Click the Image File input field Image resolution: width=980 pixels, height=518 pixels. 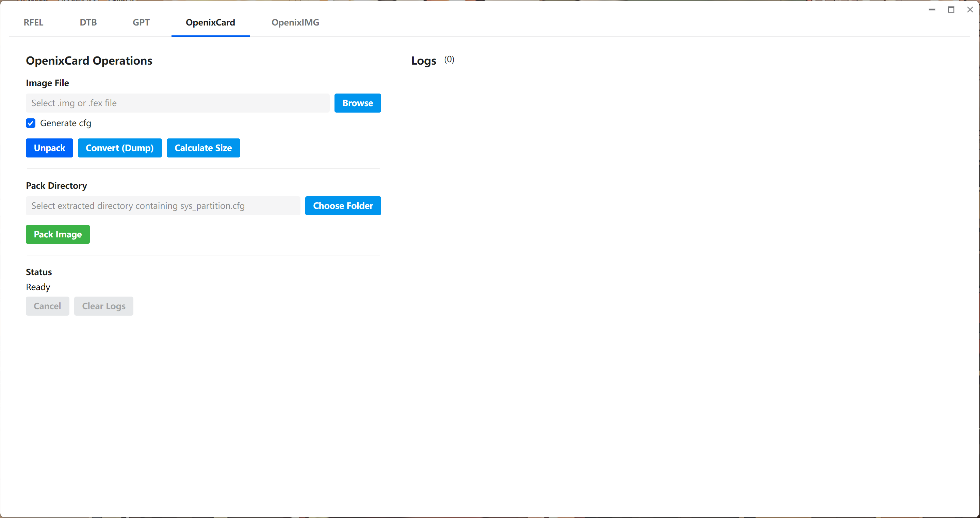pos(177,103)
